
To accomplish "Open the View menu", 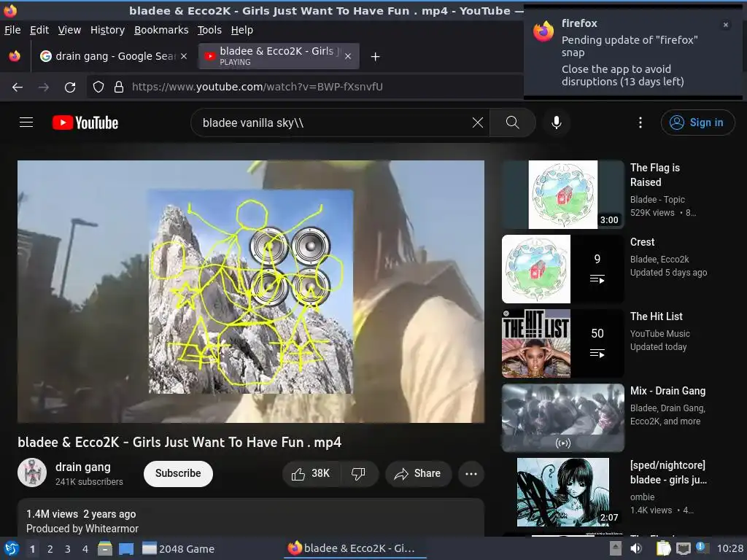I will click(x=69, y=30).
